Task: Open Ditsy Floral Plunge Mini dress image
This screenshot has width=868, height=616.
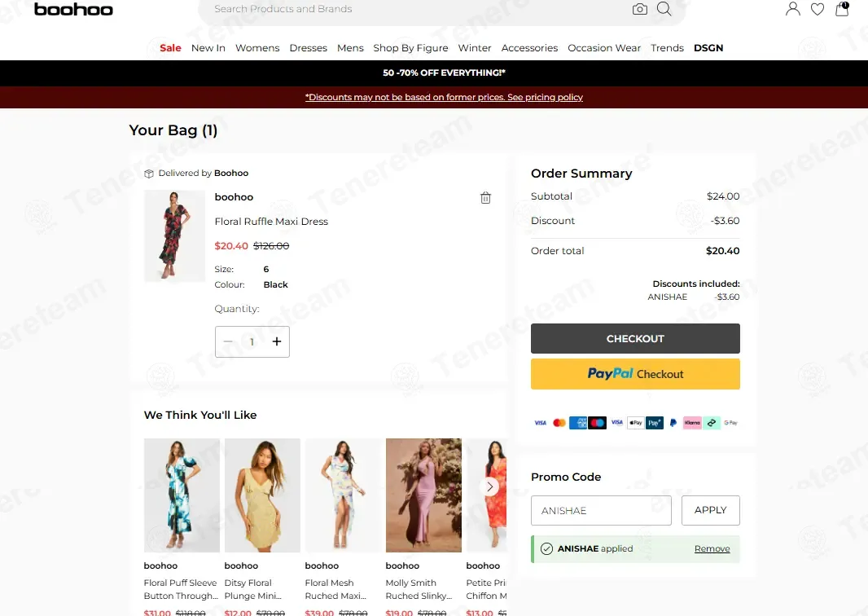Action: tap(262, 495)
